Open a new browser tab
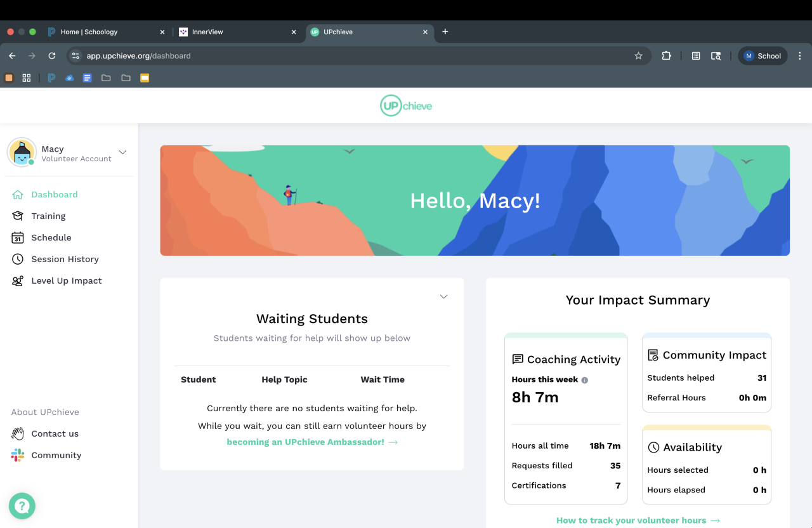812x528 pixels. click(x=445, y=32)
